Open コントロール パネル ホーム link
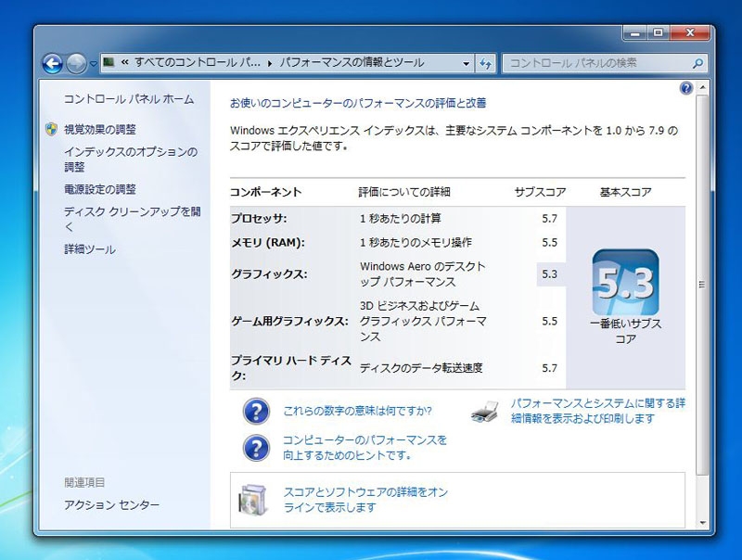The image size is (742, 560). point(129,99)
